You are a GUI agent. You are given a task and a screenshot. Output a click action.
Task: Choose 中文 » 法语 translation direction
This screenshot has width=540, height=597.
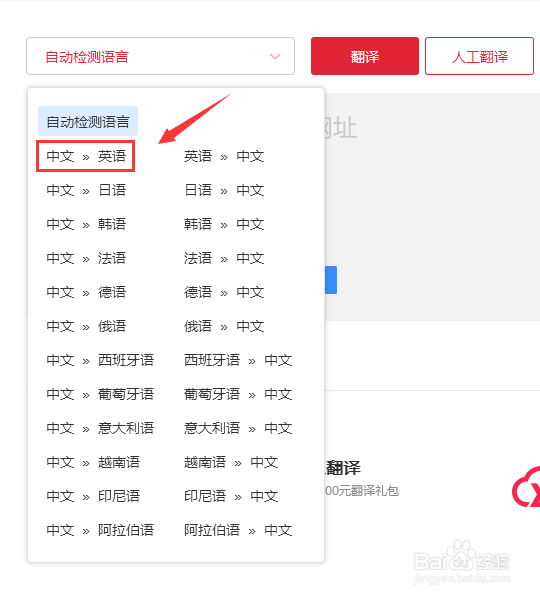point(86,258)
